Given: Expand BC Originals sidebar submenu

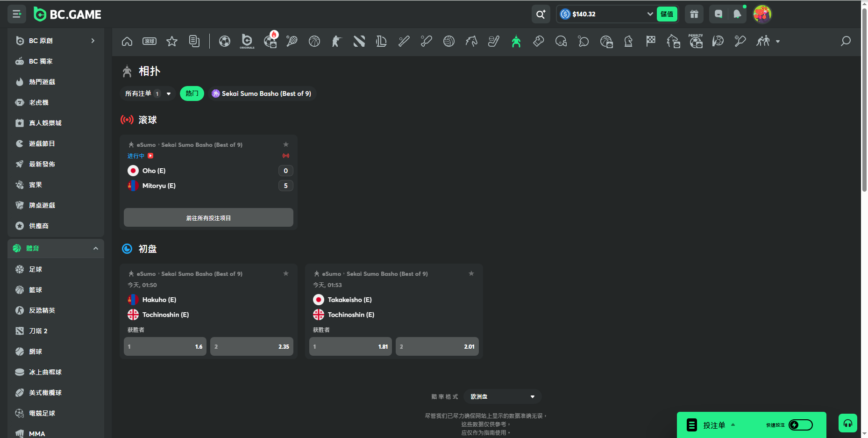Looking at the screenshot, I should click(x=93, y=41).
